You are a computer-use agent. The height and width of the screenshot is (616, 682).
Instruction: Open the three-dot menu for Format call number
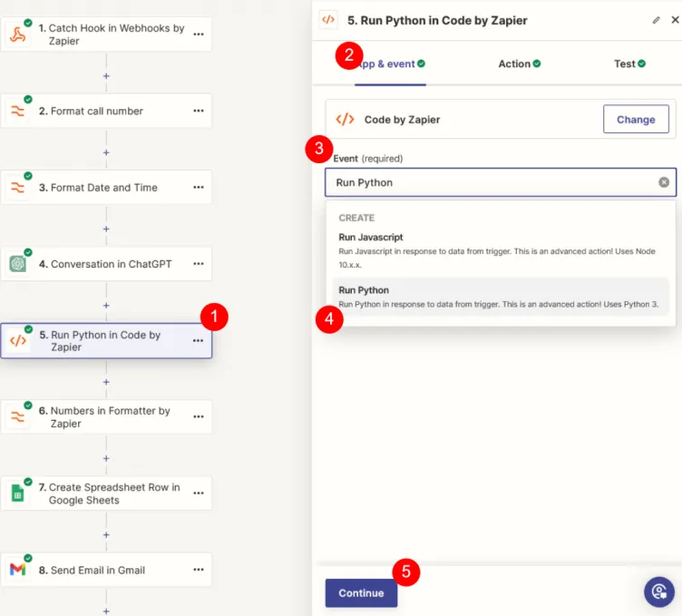click(199, 111)
